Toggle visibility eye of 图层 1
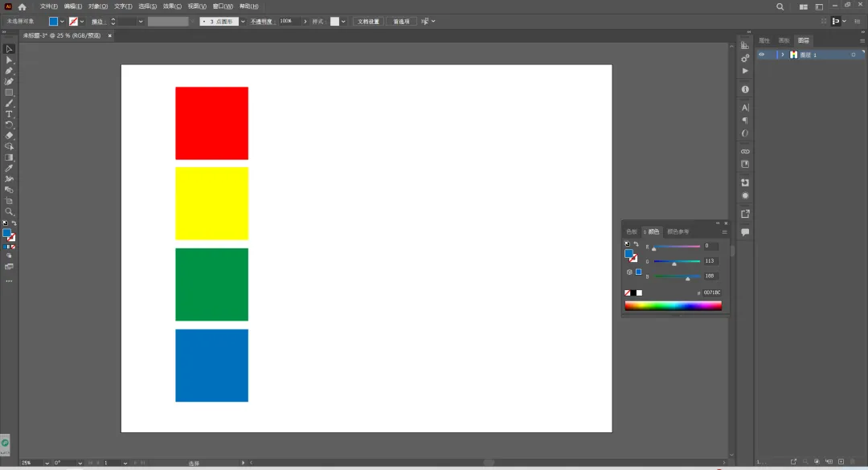Image resolution: width=868 pixels, height=470 pixels. (x=762, y=55)
